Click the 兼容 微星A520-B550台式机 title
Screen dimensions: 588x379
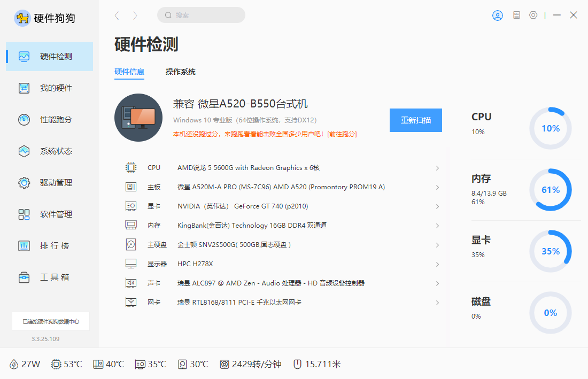(241, 104)
